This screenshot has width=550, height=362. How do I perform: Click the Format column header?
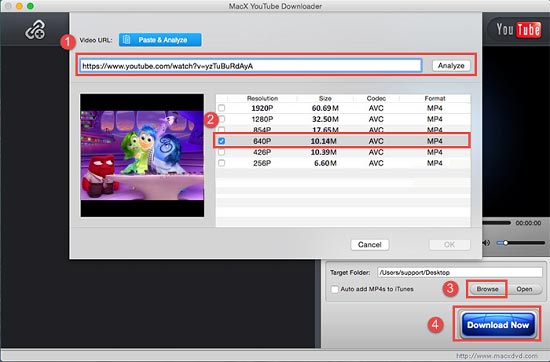coord(435,99)
